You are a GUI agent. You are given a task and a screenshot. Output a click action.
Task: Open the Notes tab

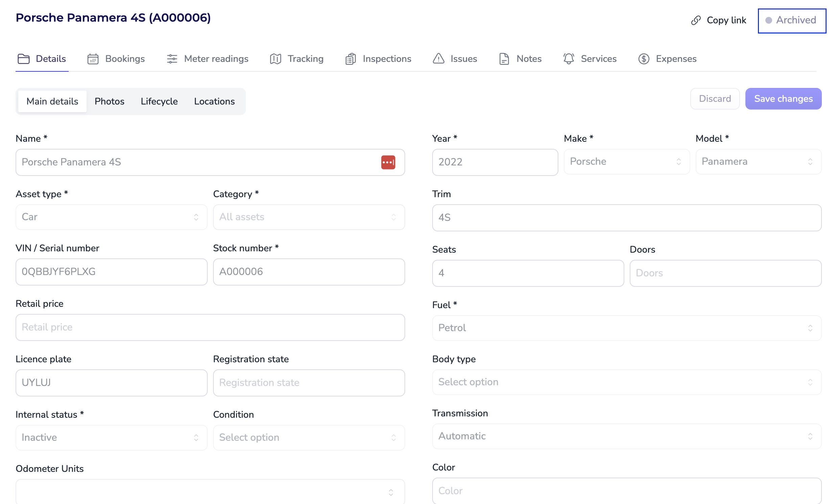[x=520, y=59]
